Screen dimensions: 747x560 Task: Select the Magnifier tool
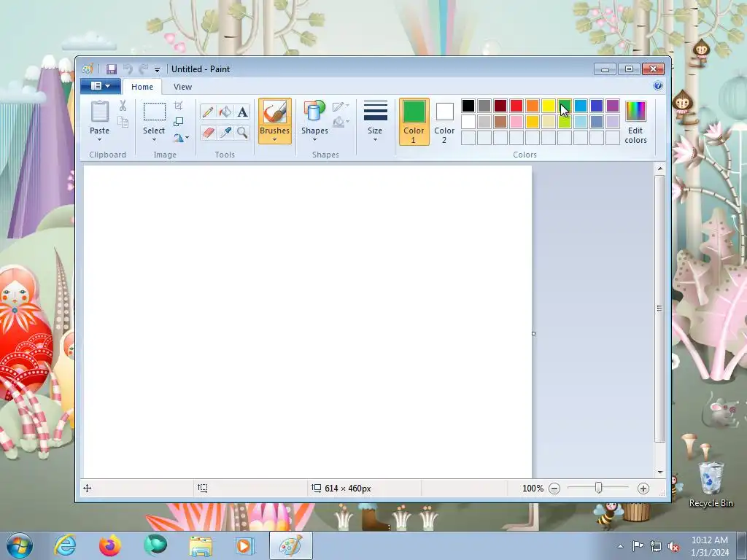[x=242, y=132]
